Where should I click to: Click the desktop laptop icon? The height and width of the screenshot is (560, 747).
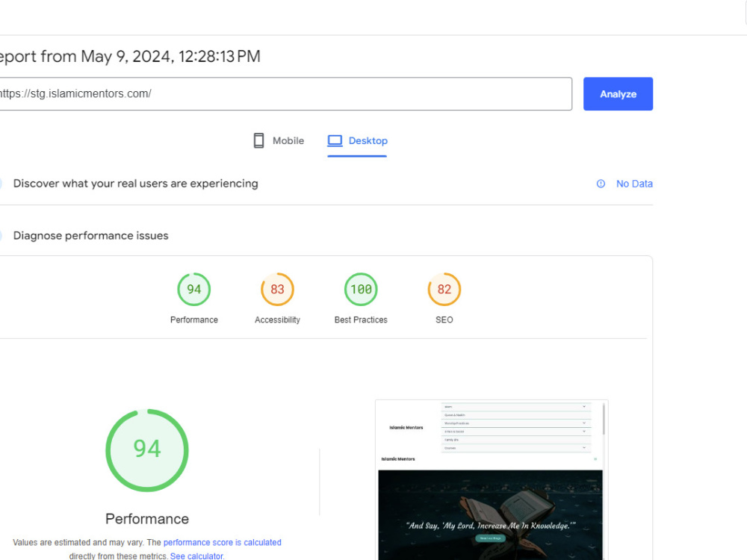[x=335, y=140]
